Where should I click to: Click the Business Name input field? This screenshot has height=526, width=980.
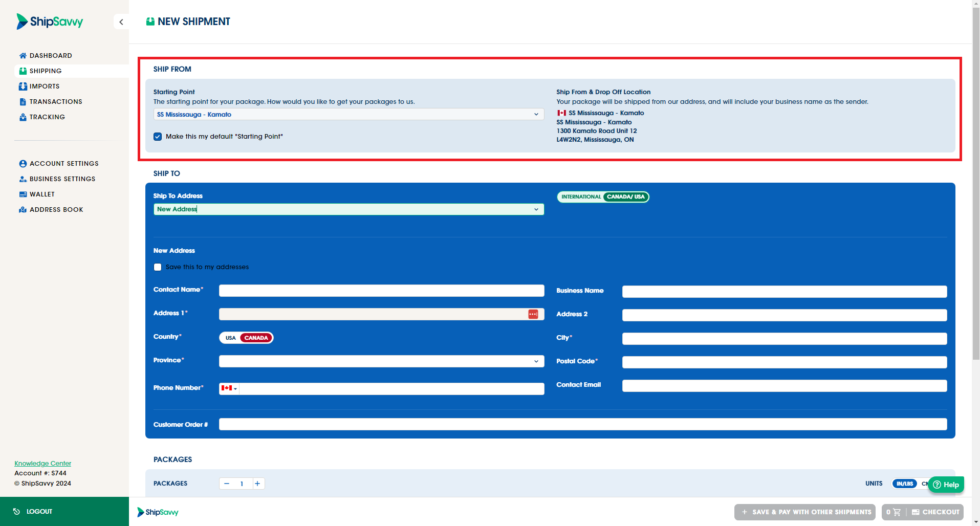point(785,292)
